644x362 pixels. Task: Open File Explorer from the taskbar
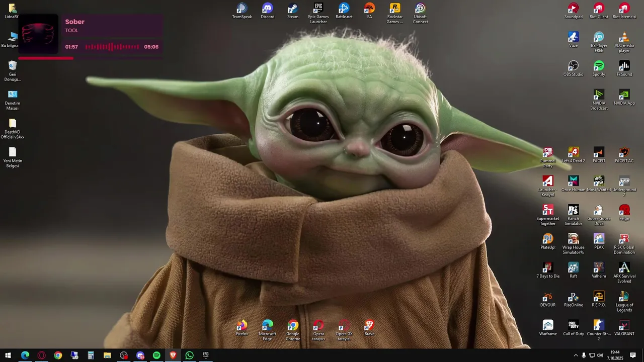tap(107, 355)
